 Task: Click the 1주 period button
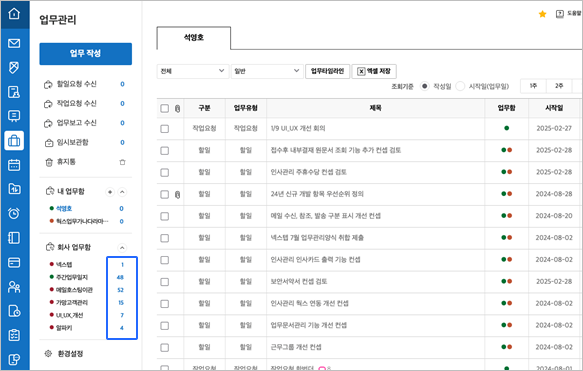533,86
